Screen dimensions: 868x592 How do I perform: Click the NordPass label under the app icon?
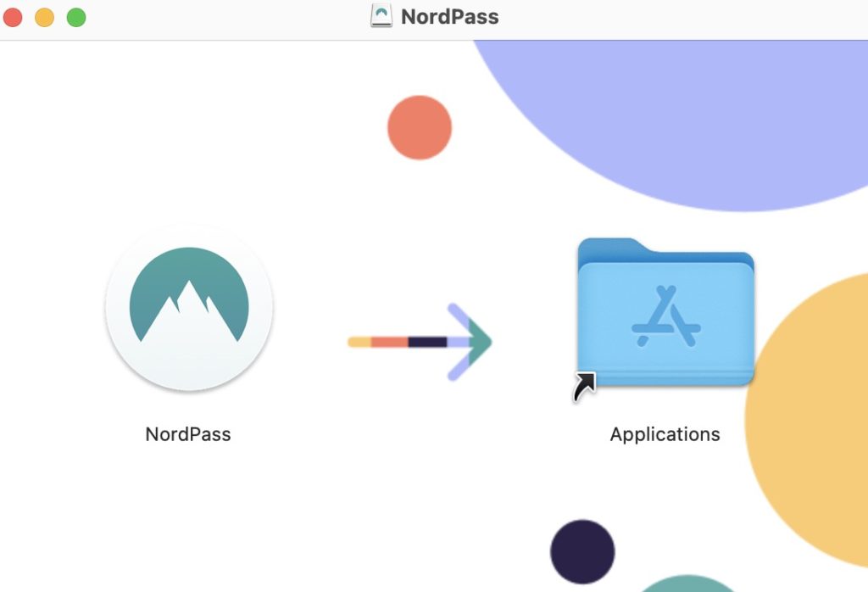tap(188, 434)
